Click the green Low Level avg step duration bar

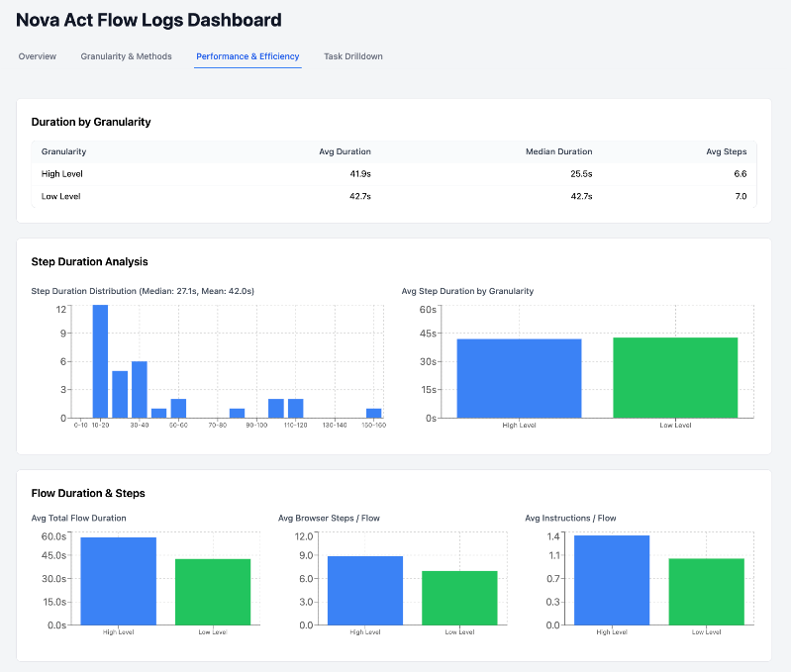[x=675, y=378]
